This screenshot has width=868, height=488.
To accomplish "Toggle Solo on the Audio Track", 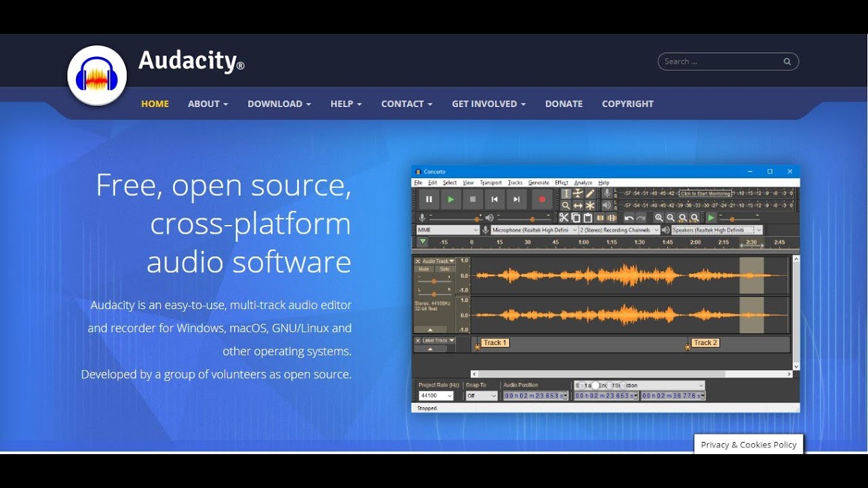I will tap(444, 269).
